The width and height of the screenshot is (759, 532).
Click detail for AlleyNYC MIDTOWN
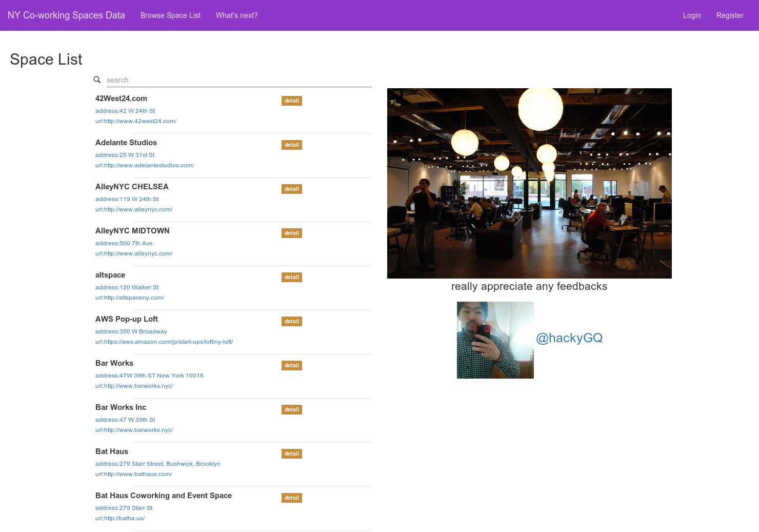(291, 233)
